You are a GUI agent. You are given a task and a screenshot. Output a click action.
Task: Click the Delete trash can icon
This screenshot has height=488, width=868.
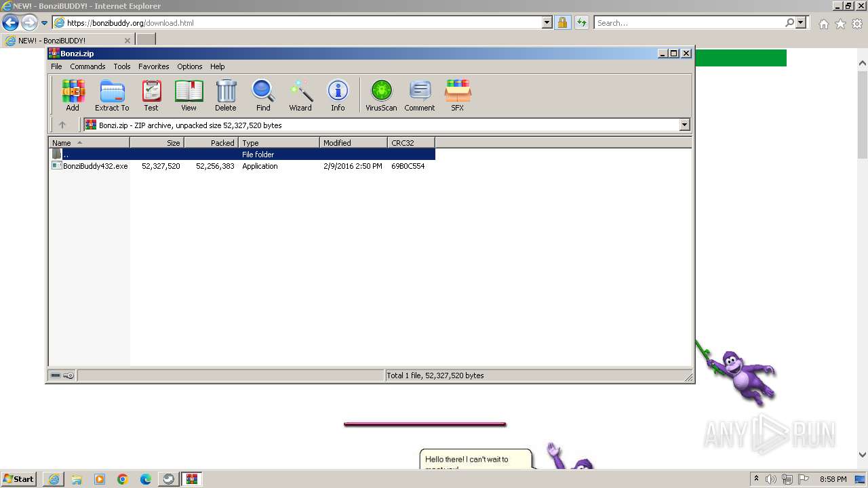(226, 95)
